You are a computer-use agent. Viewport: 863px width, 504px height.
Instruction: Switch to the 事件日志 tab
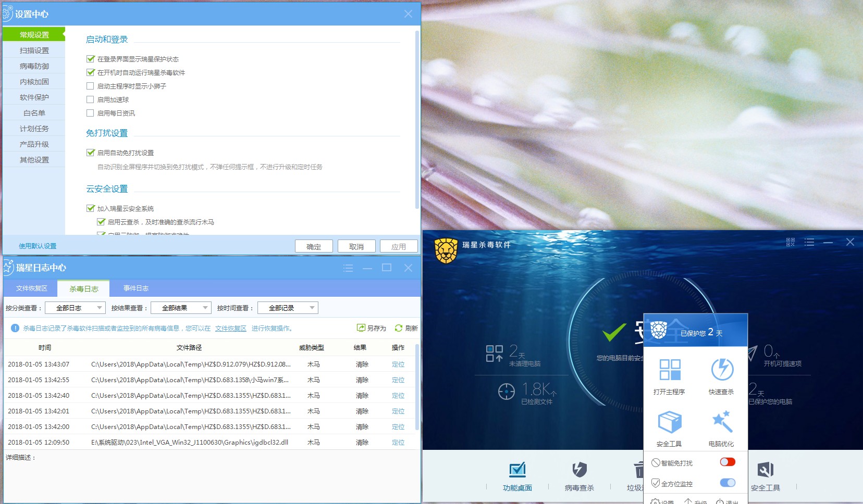136,288
